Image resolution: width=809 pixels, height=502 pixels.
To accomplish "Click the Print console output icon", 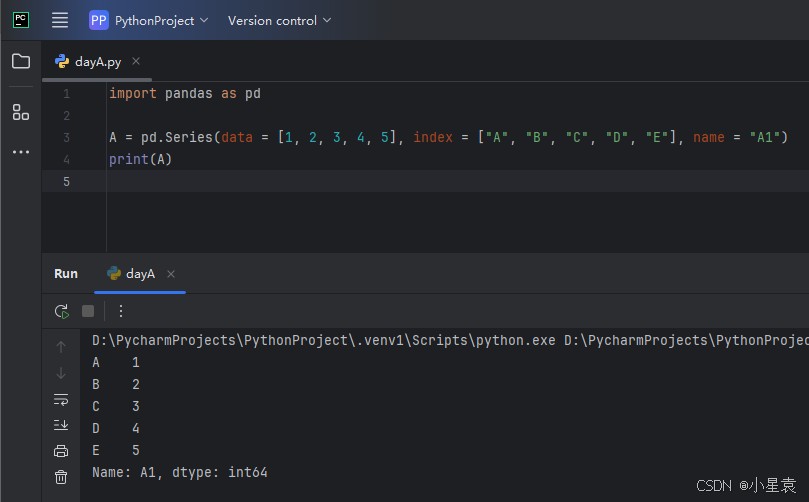I will click(x=61, y=451).
